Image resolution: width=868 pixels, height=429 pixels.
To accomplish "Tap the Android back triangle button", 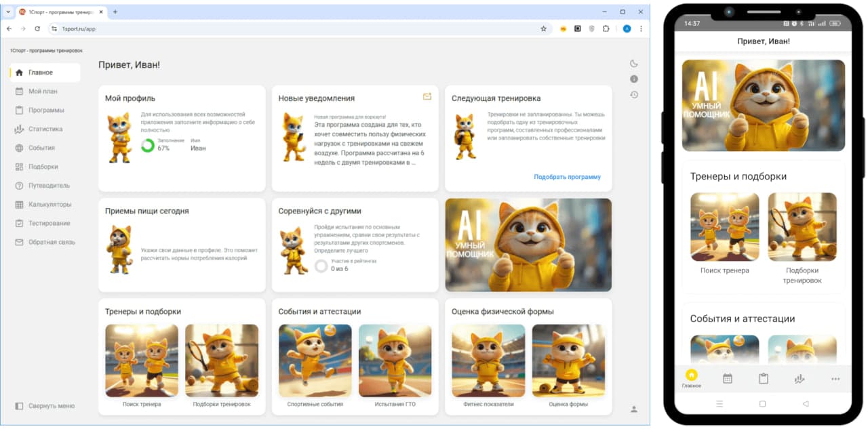I will pyautogui.click(x=806, y=403).
